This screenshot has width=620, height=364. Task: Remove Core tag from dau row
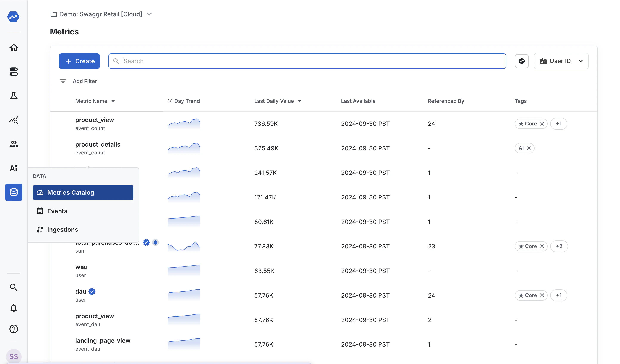click(542, 295)
